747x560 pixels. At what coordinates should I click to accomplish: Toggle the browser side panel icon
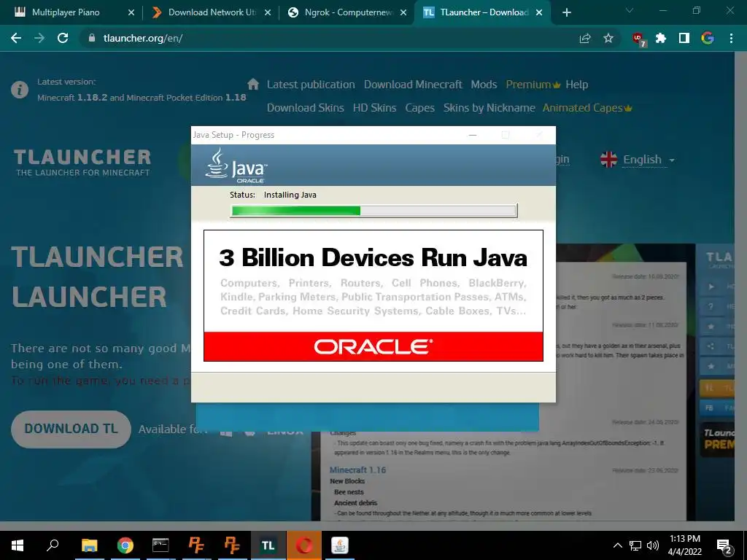pos(684,38)
